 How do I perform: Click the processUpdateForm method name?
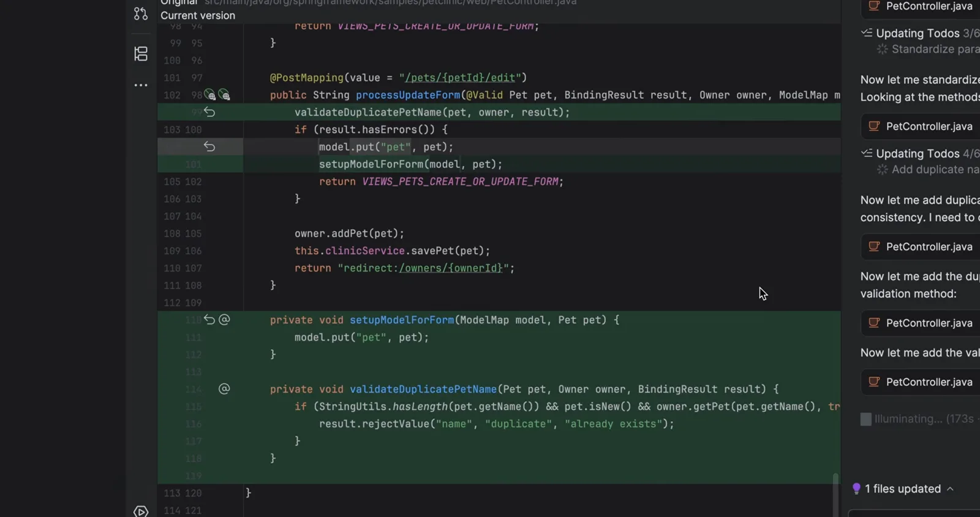pos(408,95)
